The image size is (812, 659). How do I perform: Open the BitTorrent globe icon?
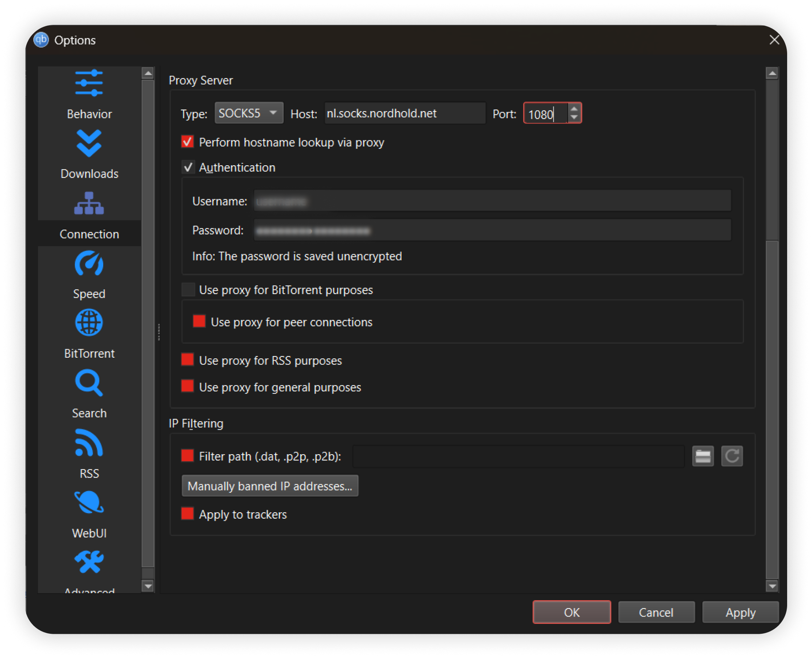(x=89, y=323)
